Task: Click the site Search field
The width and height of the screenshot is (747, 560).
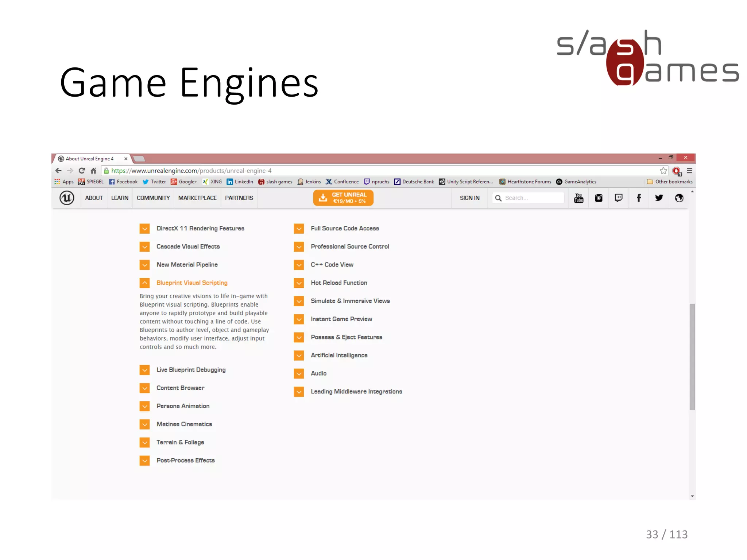Action: click(528, 198)
